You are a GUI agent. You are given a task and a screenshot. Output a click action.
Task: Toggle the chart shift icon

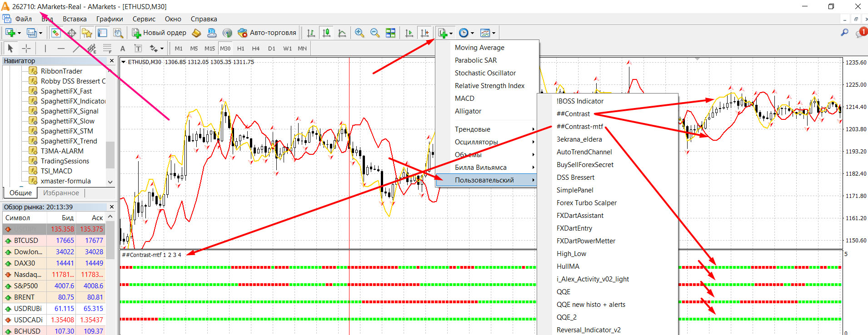click(424, 33)
